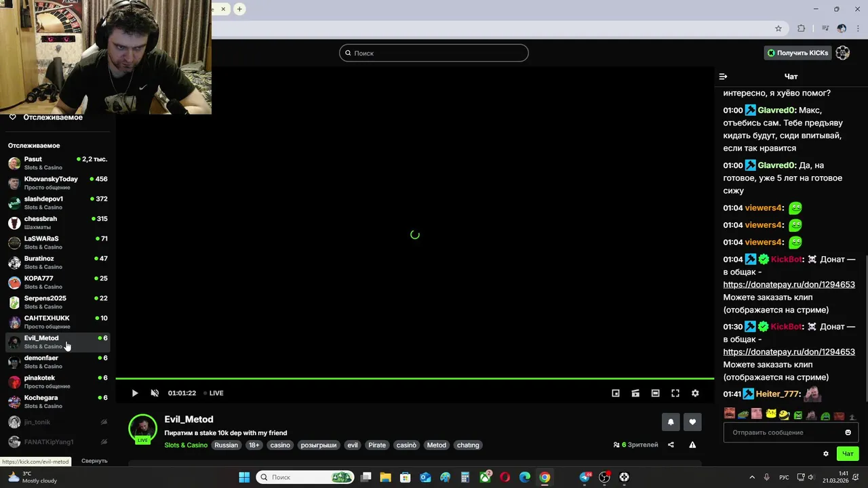Open Windows Start menu

tap(244, 477)
